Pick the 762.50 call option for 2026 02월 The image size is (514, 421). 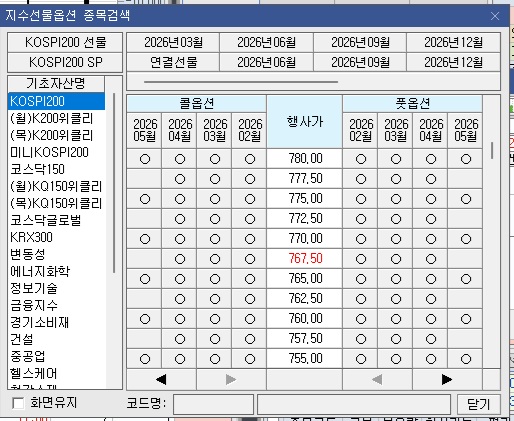pyautogui.click(x=250, y=299)
